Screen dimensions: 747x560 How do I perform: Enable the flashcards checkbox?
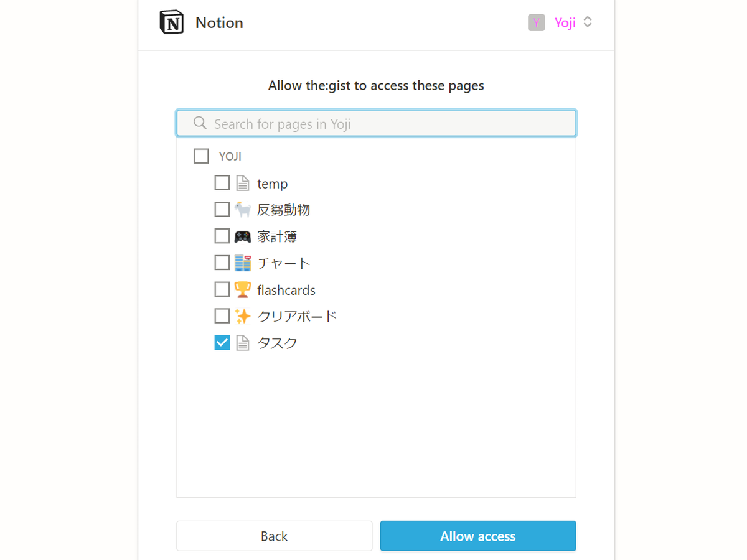(222, 290)
